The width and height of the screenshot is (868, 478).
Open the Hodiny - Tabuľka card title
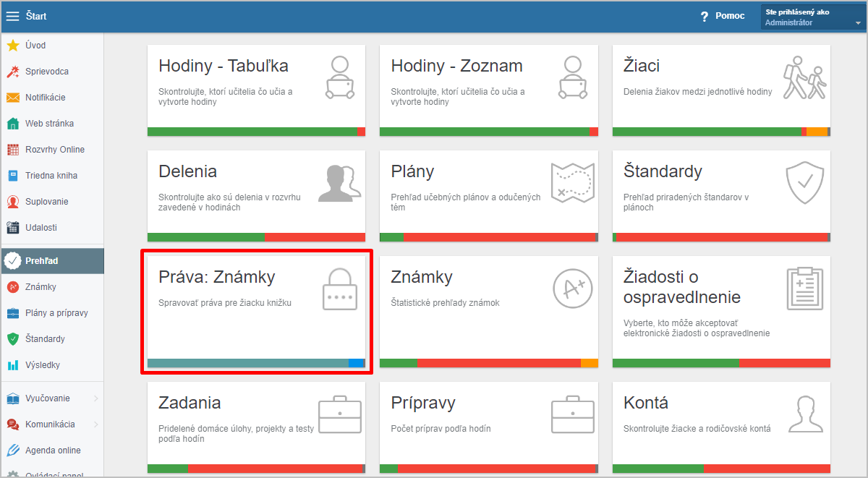pos(224,66)
